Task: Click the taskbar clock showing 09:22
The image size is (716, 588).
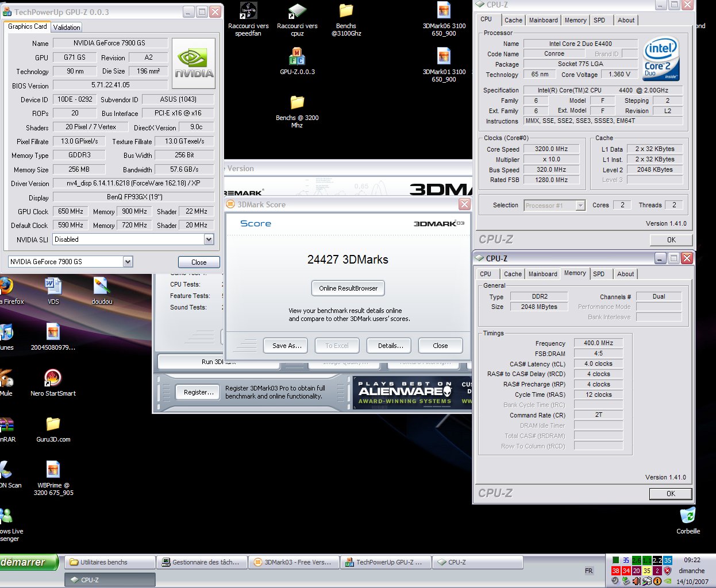Action: [x=692, y=560]
